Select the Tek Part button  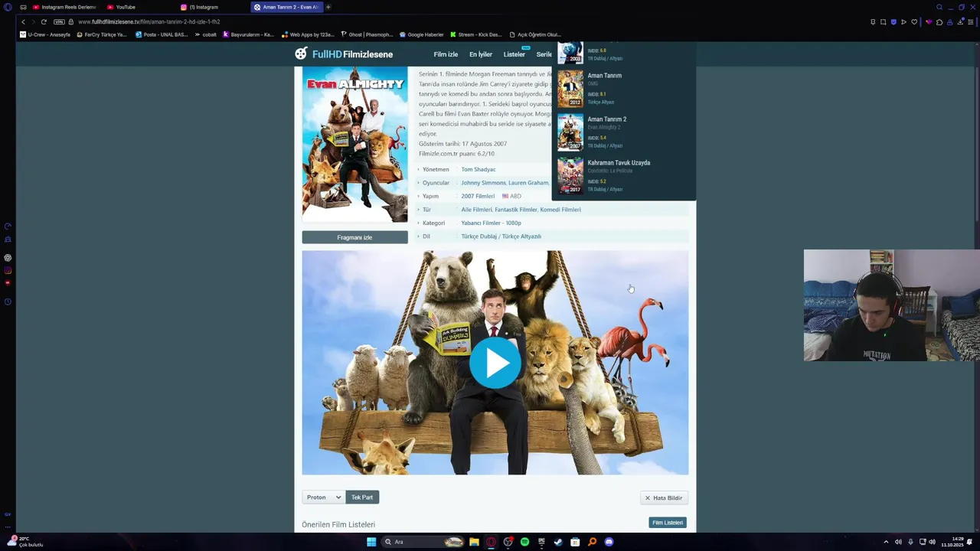[x=362, y=497]
